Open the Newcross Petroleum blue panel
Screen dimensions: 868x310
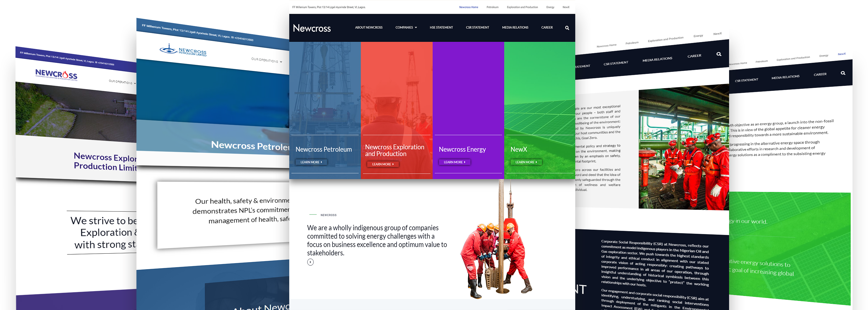click(x=325, y=110)
